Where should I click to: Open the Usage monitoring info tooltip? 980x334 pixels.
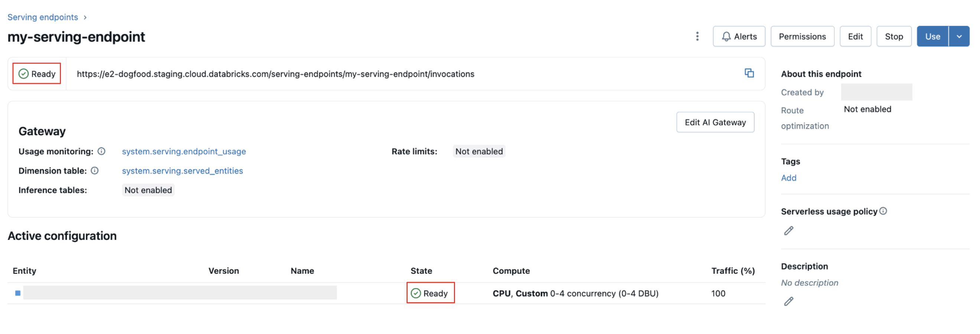101,151
